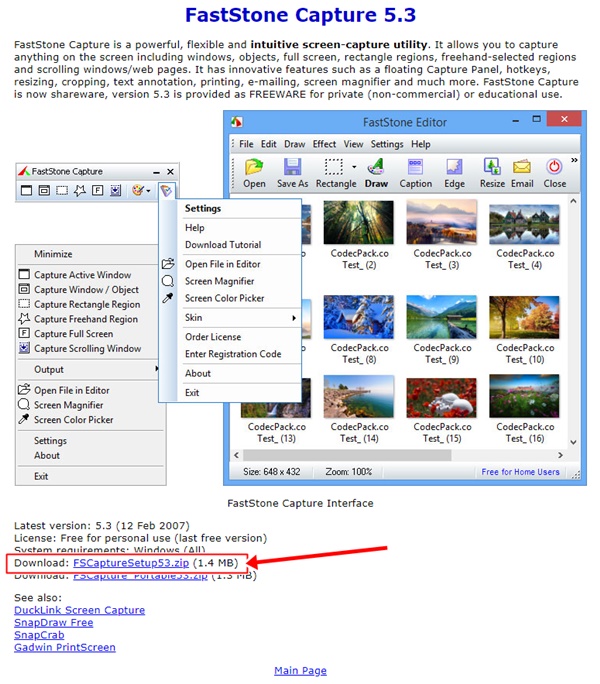Select Screen Magnifier in left menu

[x=69, y=405]
